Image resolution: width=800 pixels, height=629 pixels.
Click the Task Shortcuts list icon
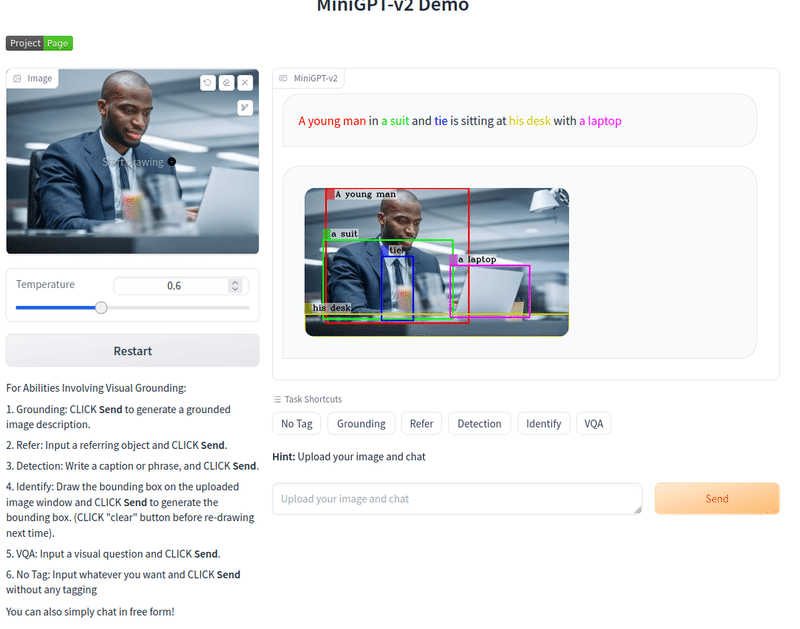click(277, 399)
